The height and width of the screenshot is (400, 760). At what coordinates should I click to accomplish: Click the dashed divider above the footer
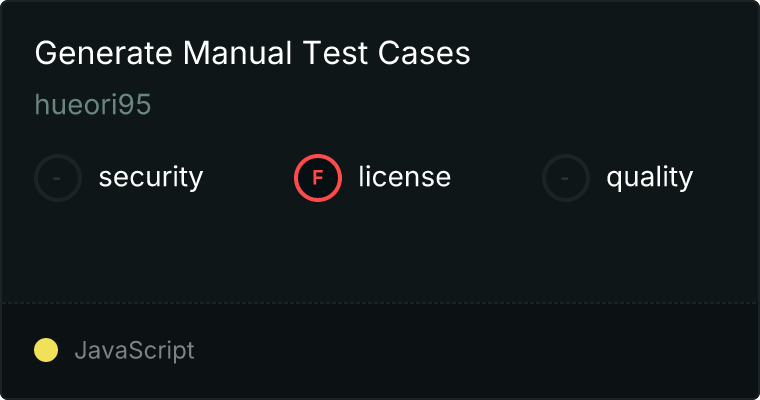[x=380, y=302]
